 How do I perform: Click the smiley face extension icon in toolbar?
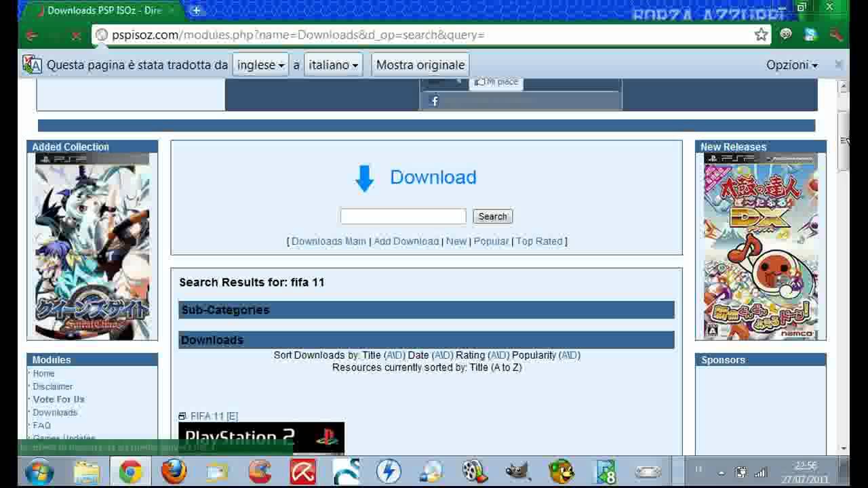(786, 35)
